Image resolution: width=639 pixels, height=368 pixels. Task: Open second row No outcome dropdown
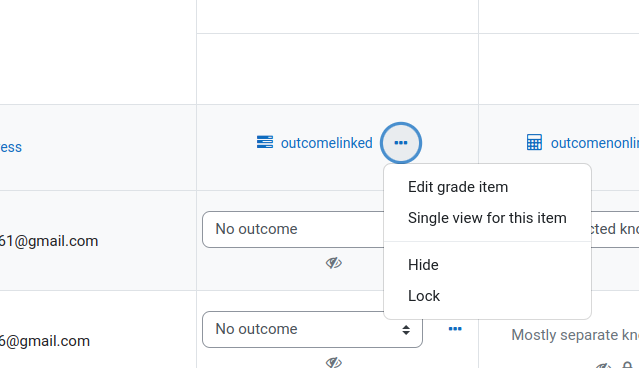[312, 329]
